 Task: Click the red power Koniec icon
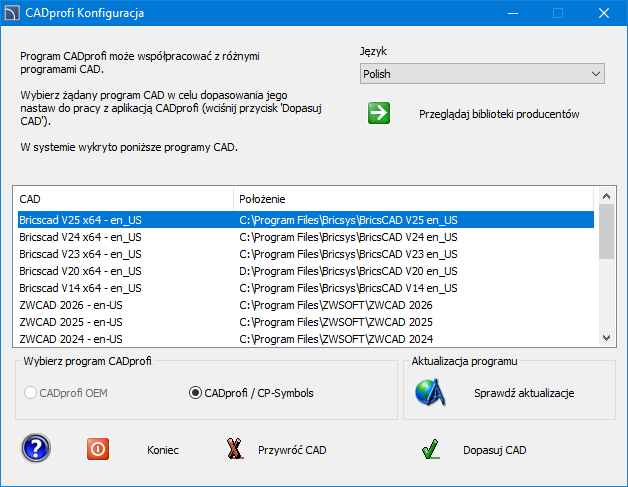coord(98,449)
